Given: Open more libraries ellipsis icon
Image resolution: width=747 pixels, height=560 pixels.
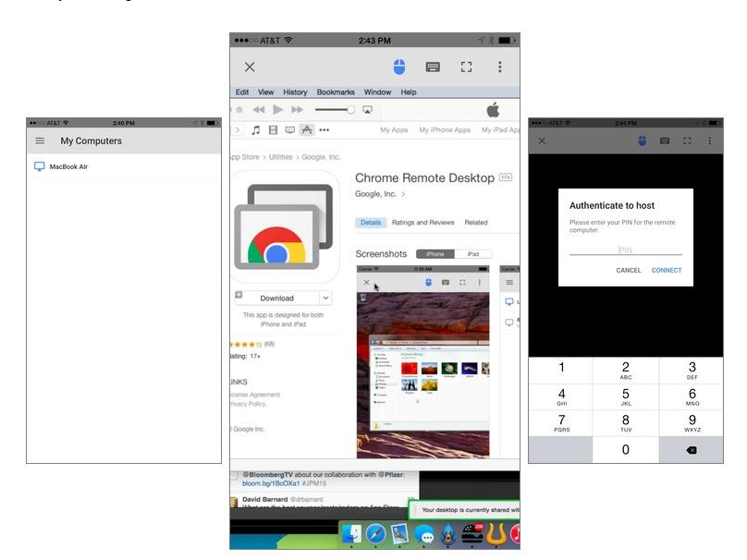Looking at the screenshot, I should click(x=324, y=130).
